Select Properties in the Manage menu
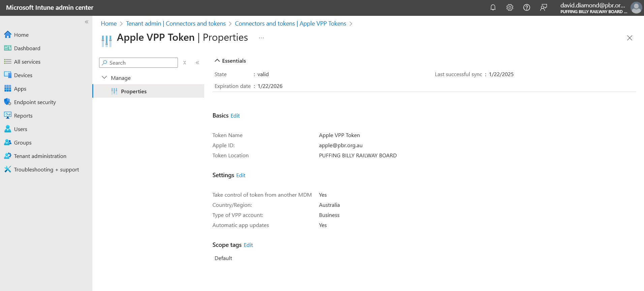The width and height of the screenshot is (644, 291). pyautogui.click(x=149, y=91)
